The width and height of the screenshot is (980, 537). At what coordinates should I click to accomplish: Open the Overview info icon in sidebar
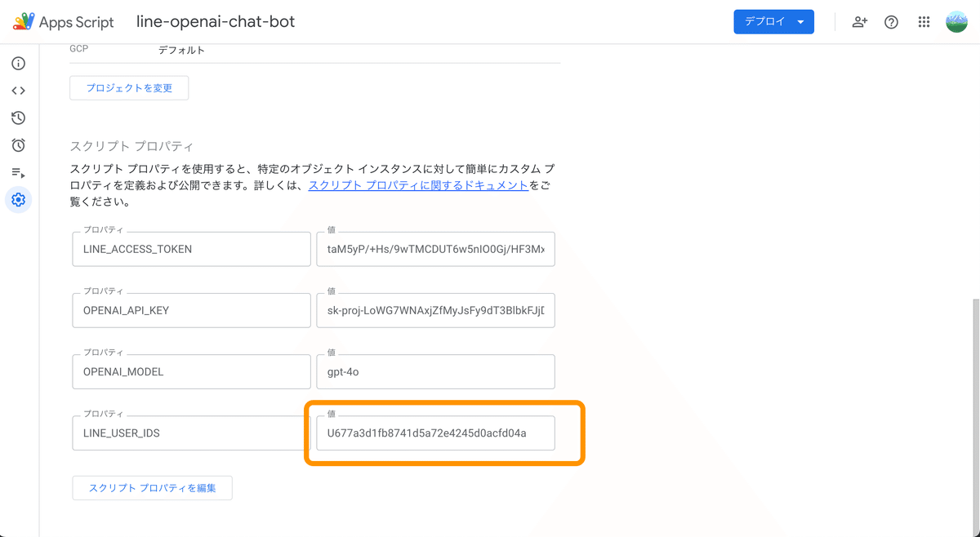(18, 64)
